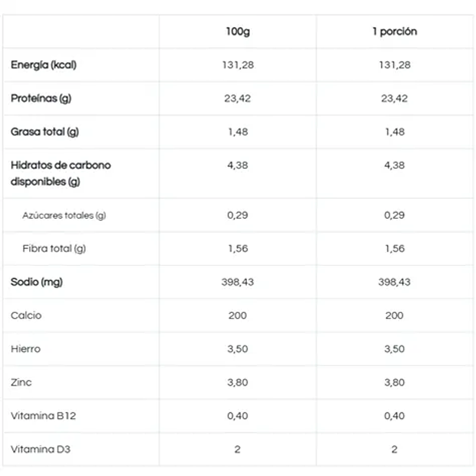Select the "Vitamina B12" row label
The width and height of the screenshot is (476, 476).
(39, 415)
